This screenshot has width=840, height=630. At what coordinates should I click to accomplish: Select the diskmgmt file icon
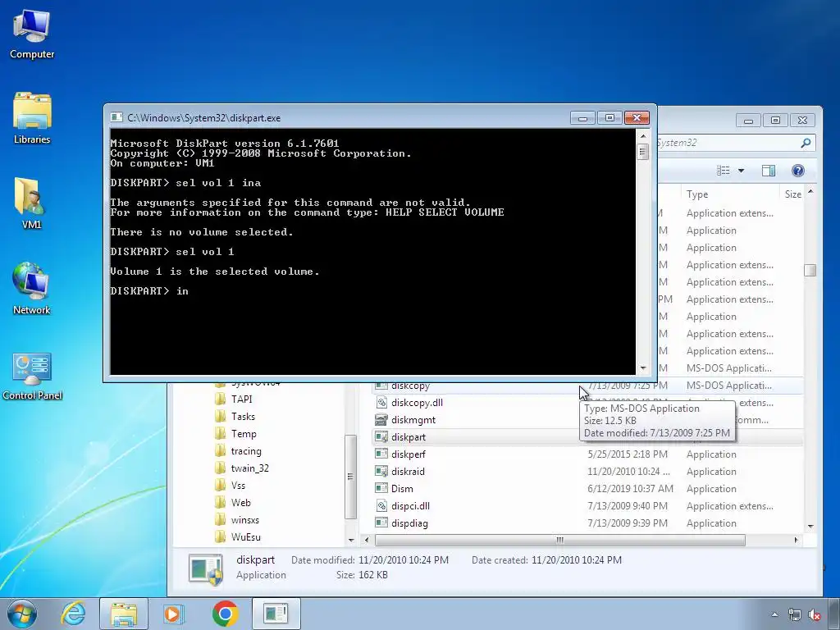pyautogui.click(x=381, y=419)
